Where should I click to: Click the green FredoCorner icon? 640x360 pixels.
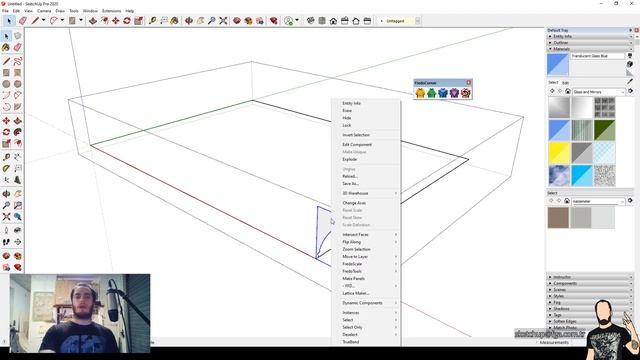431,93
